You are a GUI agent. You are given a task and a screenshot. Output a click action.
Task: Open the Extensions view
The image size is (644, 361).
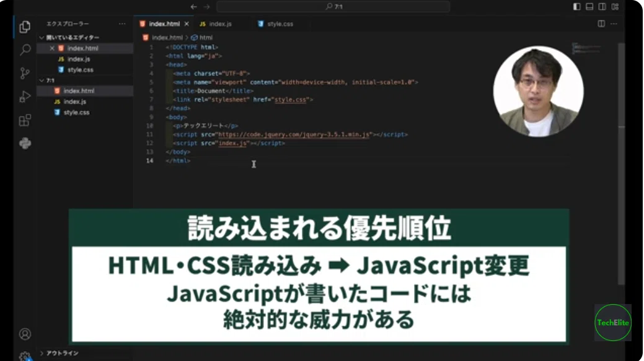25,120
